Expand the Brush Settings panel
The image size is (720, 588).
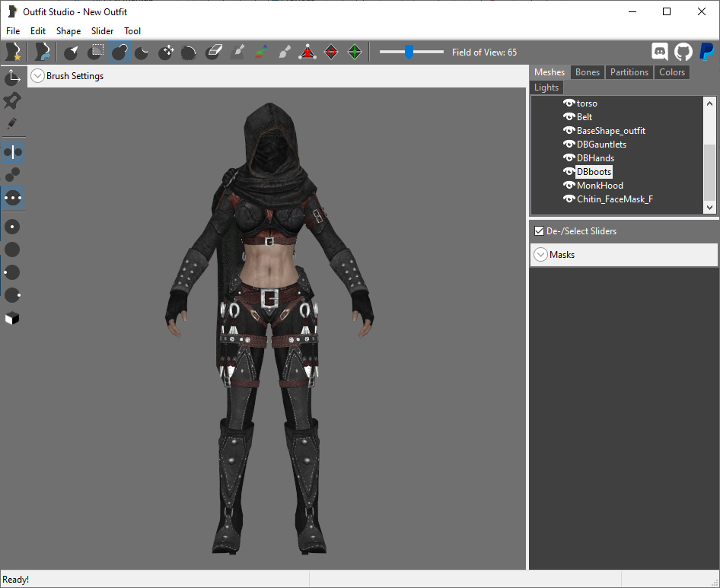click(x=37, y=76)
